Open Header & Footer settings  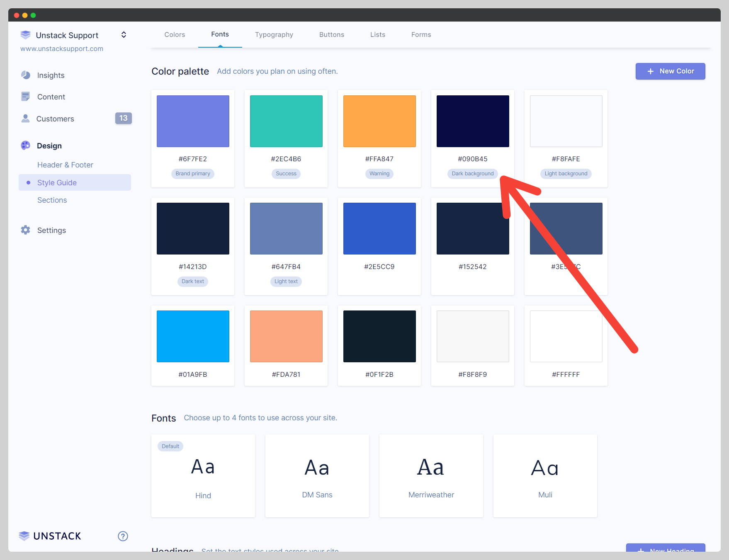coord(65,165)
